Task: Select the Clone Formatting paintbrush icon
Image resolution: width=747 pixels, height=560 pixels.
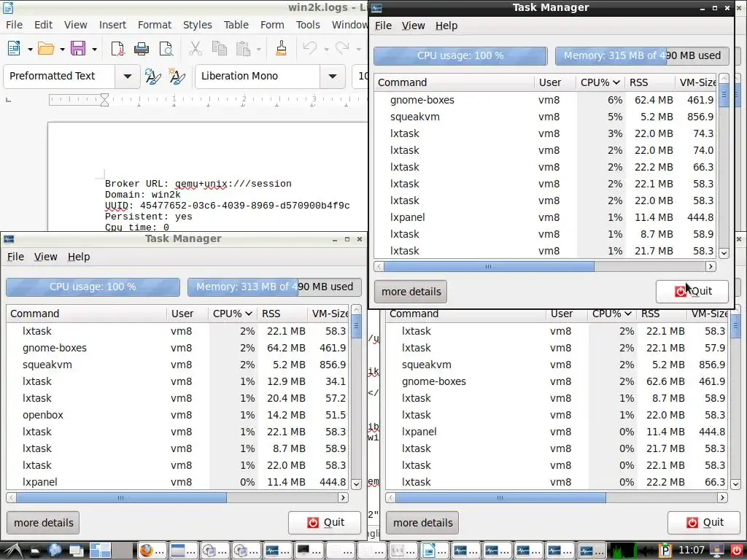Action: pos(281,48)
